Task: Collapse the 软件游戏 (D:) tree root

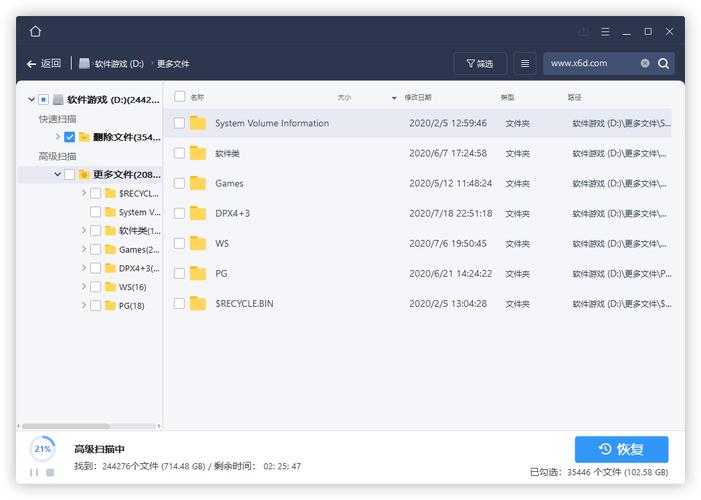Action: (x=31, y=99)
